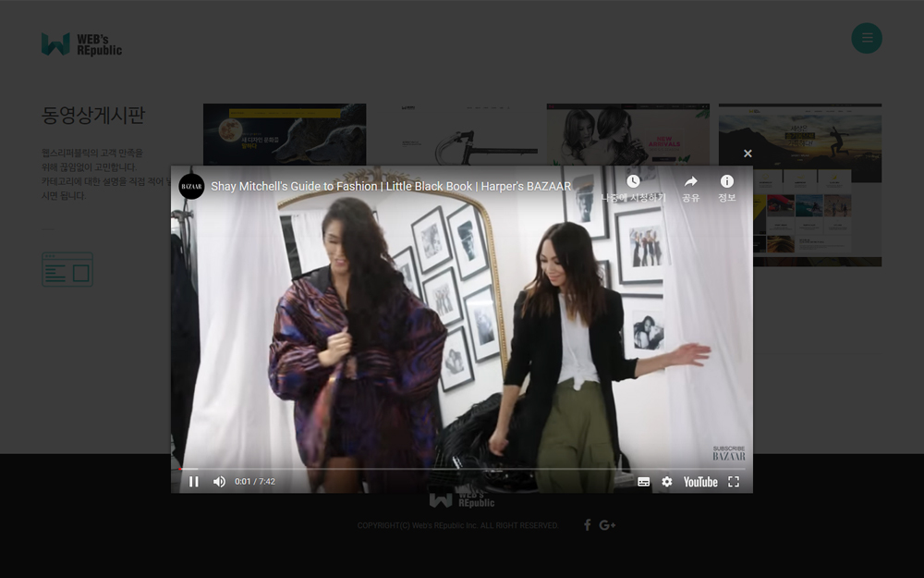Go to WEB's REpublic home logo

[81, 44]
